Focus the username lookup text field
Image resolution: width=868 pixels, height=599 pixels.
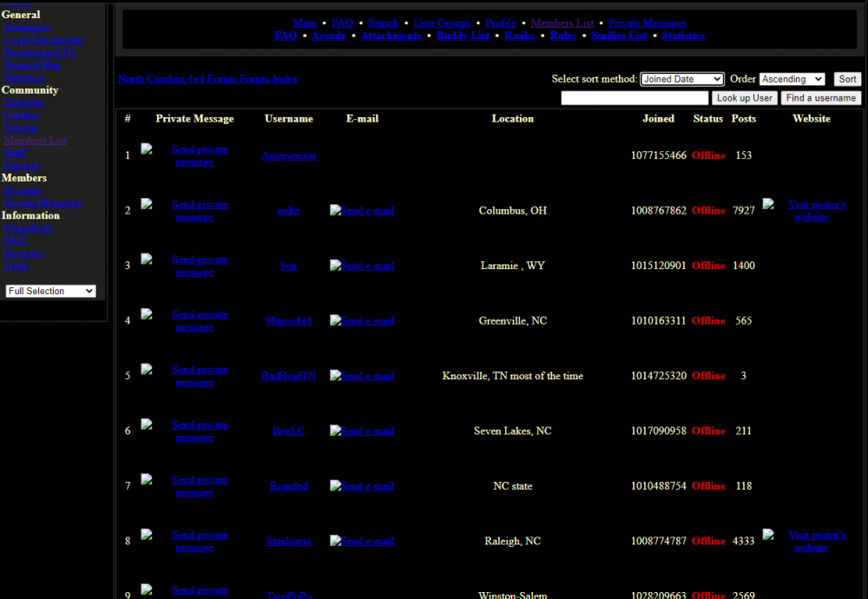(635, 98)
